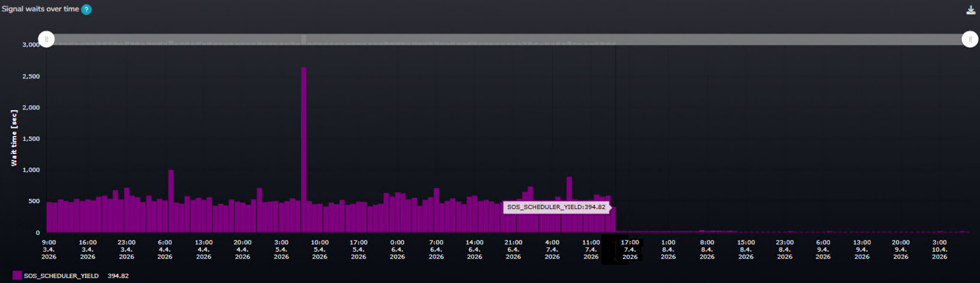The width and height of the screenshot is (980, 283).
Task: Click the SOS_SCHEDULER_YIELD:394.82 tooltip
Action: pyautogui.click(x=556, y=207)
